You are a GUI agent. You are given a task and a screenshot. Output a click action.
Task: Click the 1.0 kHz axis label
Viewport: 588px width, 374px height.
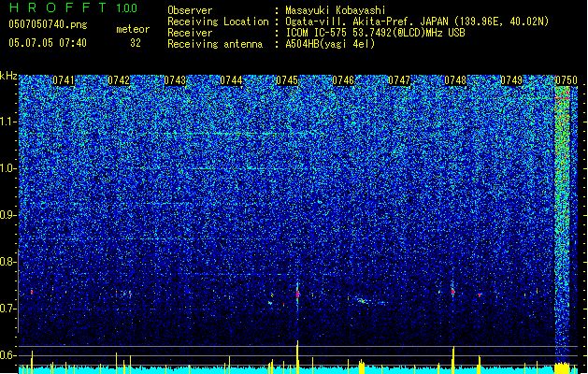tap(8, 168)
